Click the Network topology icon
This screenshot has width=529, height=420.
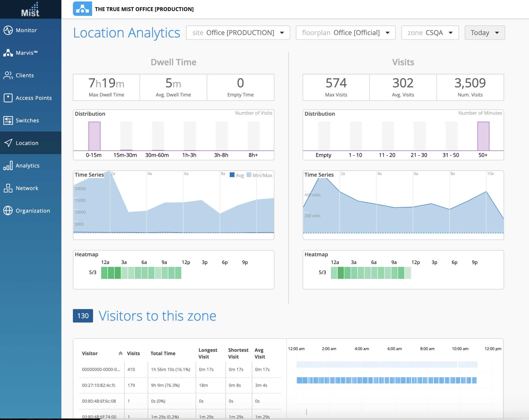8,188
